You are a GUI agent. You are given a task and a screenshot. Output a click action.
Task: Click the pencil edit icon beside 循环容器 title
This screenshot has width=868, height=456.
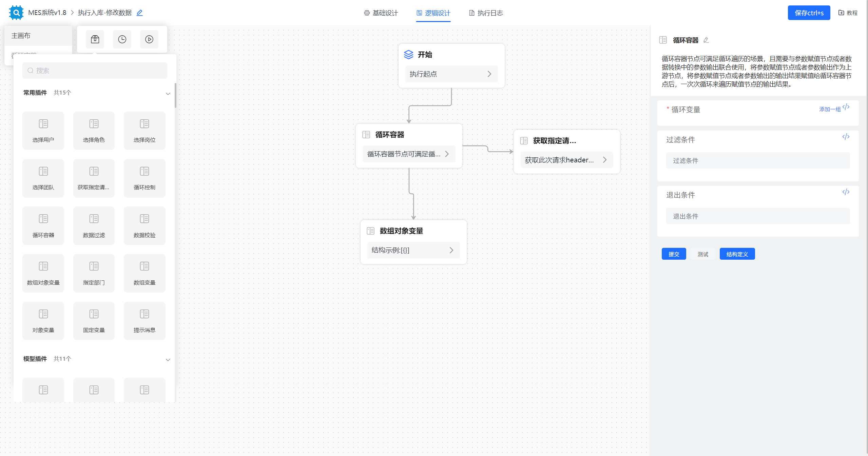click(x=706, y=40)
